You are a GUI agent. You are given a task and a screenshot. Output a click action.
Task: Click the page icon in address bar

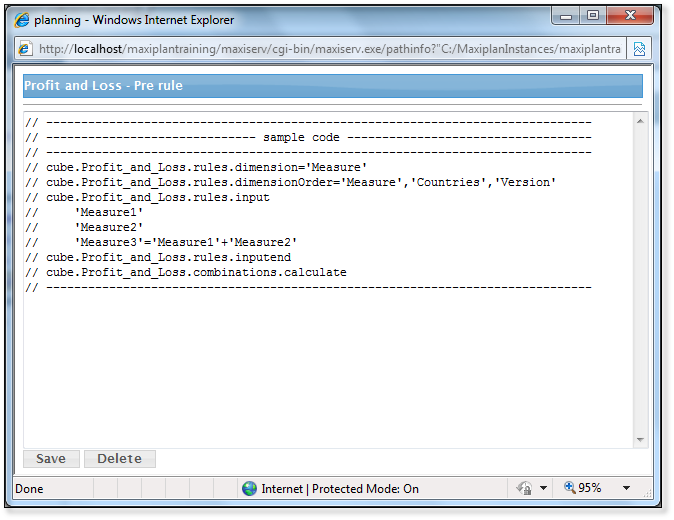(x=26, y=49)
